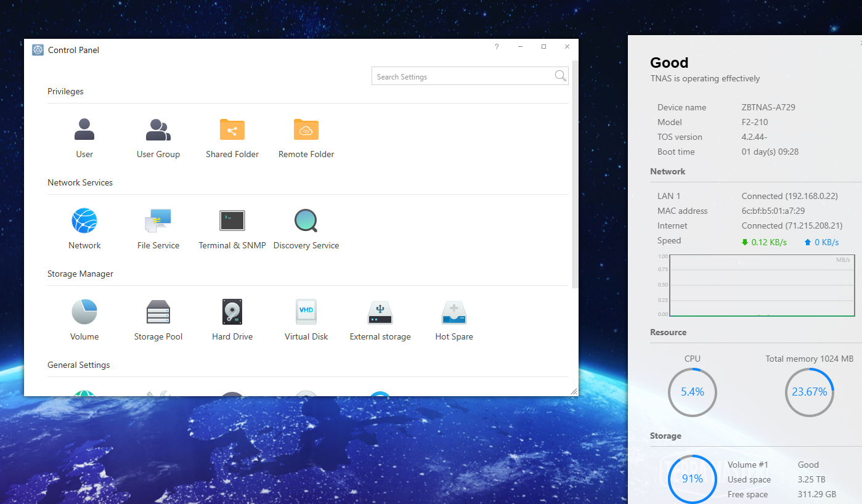
Task: Open the Volume pie chart icon
Action: pos(84,312)
